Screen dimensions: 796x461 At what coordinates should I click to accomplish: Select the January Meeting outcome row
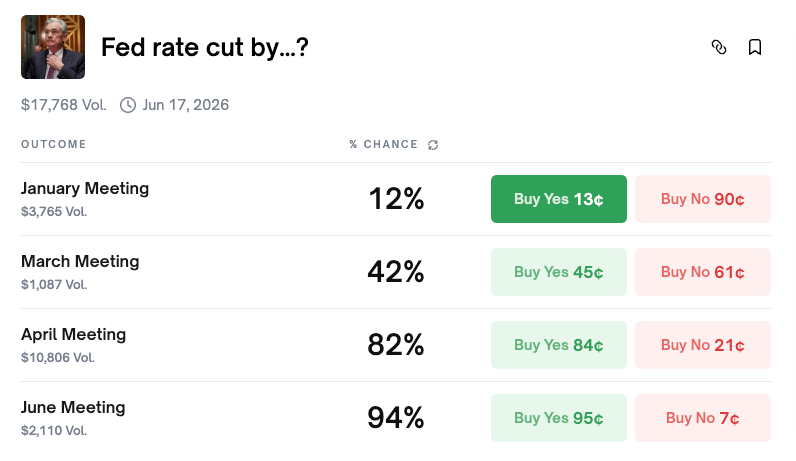pos(85,189)
